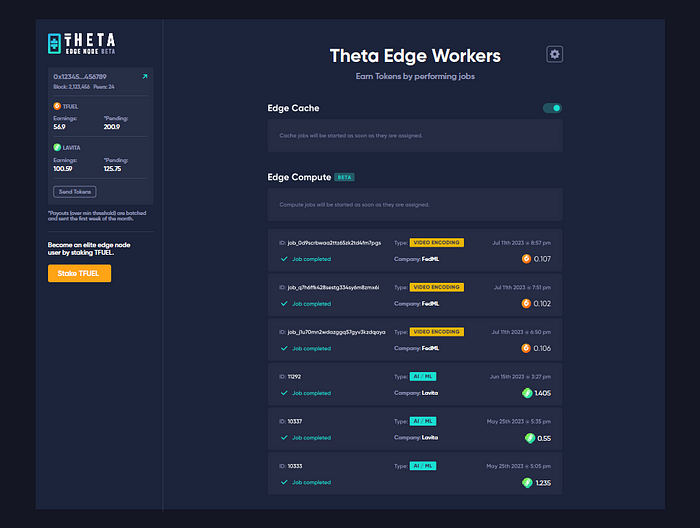Click TFUEL pending value 200.9
This screenshot has height=528, width=700.
(x=112, y=127)
